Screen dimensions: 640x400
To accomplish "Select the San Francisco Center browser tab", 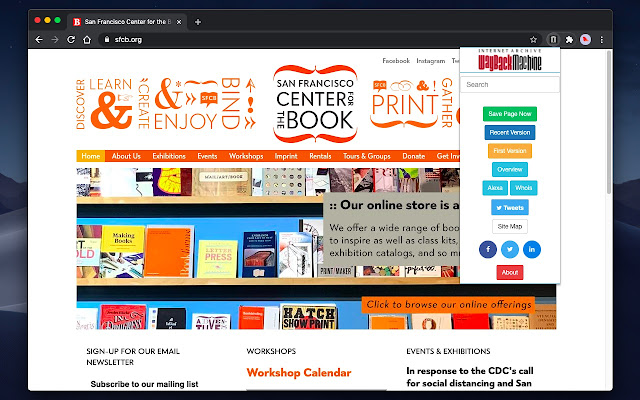I will (x=127, y=22).
